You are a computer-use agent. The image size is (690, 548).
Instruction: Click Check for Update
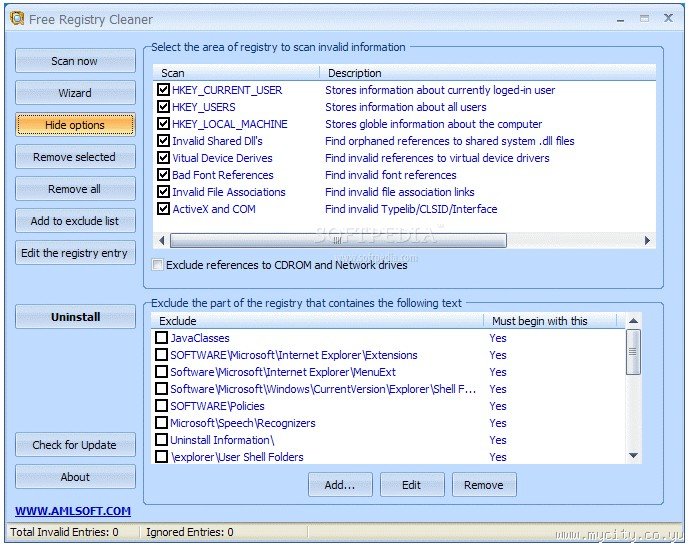[x=75, y=445]
